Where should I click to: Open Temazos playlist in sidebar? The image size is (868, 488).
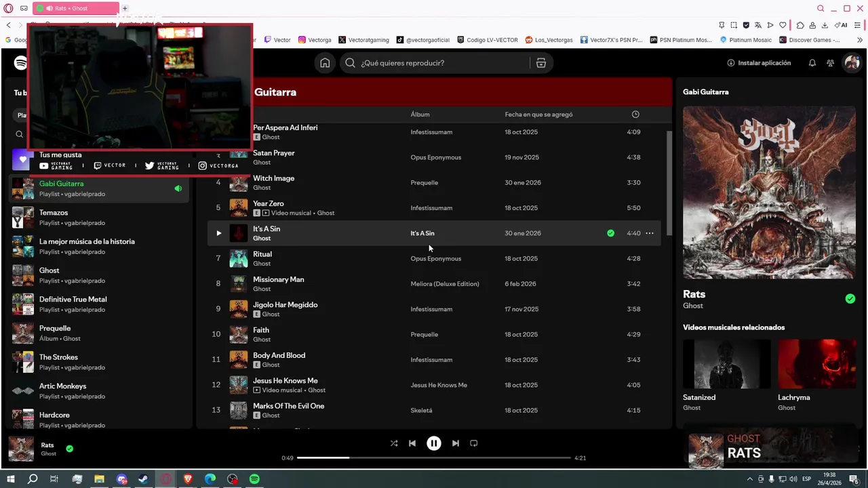(x=99, y=218)
